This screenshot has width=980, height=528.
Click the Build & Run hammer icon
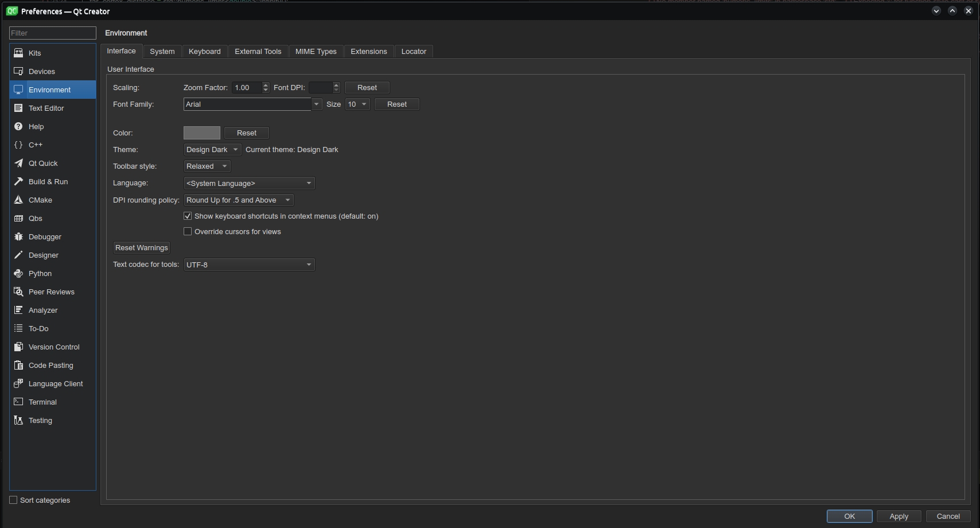18,181
